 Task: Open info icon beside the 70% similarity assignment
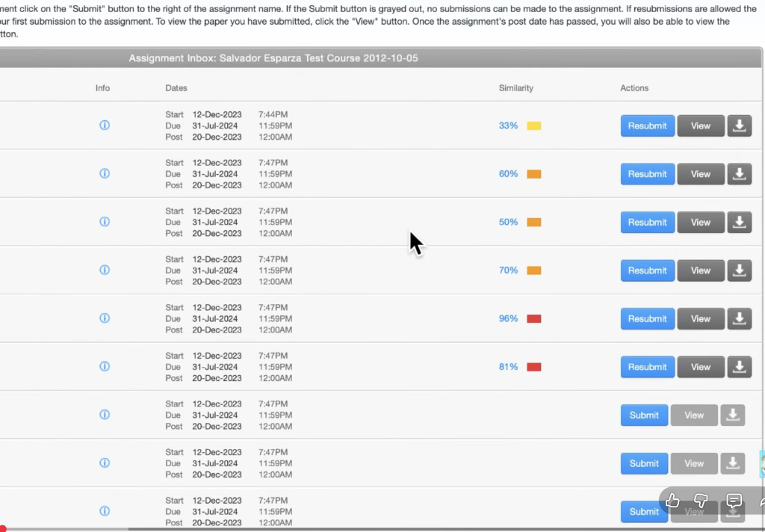105,270
